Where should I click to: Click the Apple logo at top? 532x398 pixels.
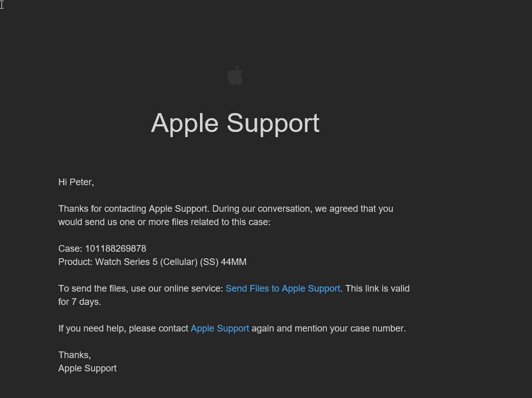(235, 75)
